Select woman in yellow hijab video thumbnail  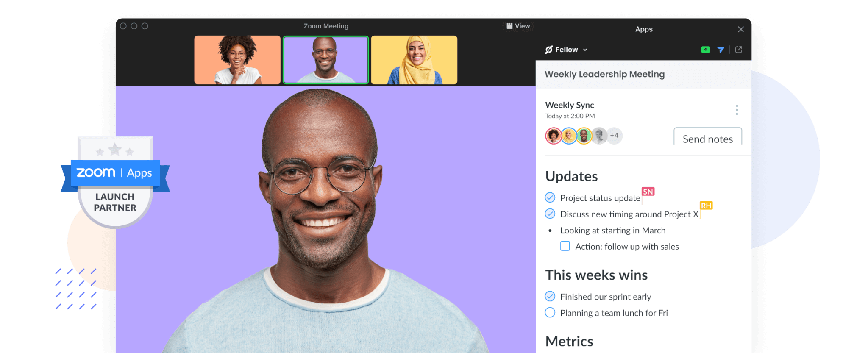[414, 60]
